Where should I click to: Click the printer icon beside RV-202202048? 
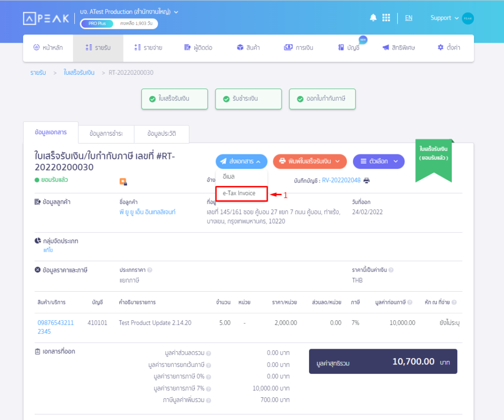366,181
